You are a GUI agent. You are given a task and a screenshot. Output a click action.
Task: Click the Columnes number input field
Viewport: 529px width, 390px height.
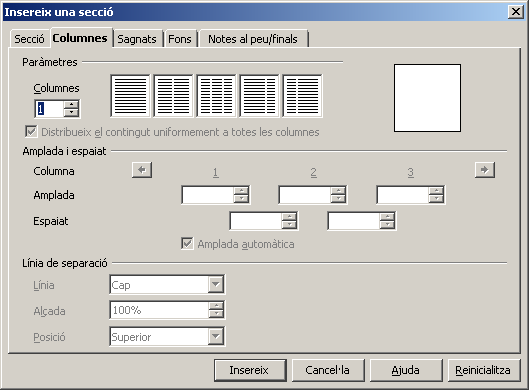pos(49,109)
